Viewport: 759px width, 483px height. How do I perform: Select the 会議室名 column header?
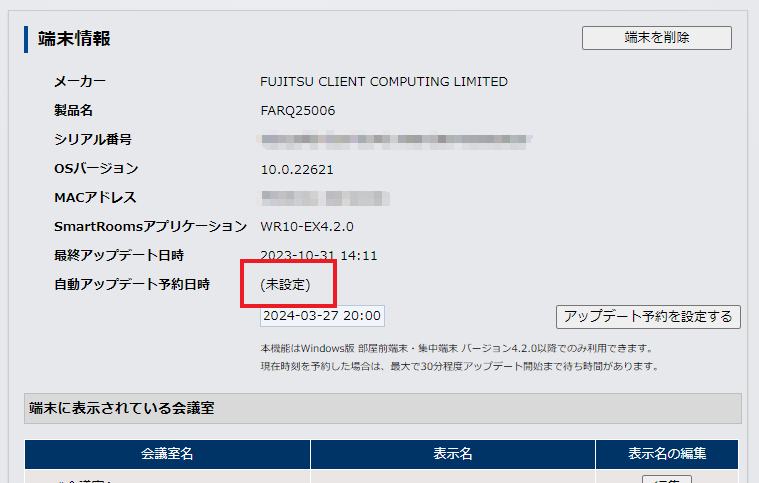point(167,454)
